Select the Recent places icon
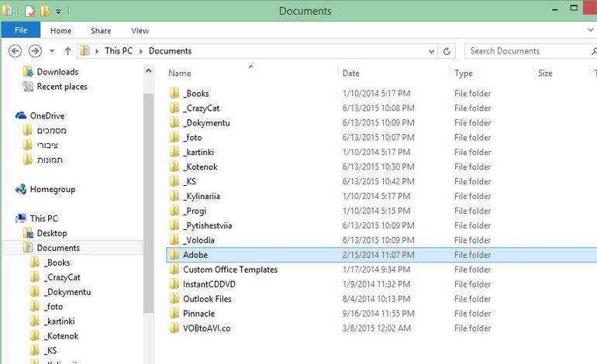 coord(28,87)
